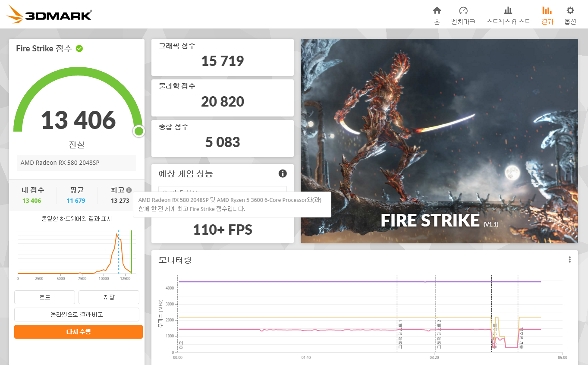This screenshot has height=365, width=588.
Task: Click the 동일한 하드웨어의 결과 표시 caption
Action: coord(77,219)
